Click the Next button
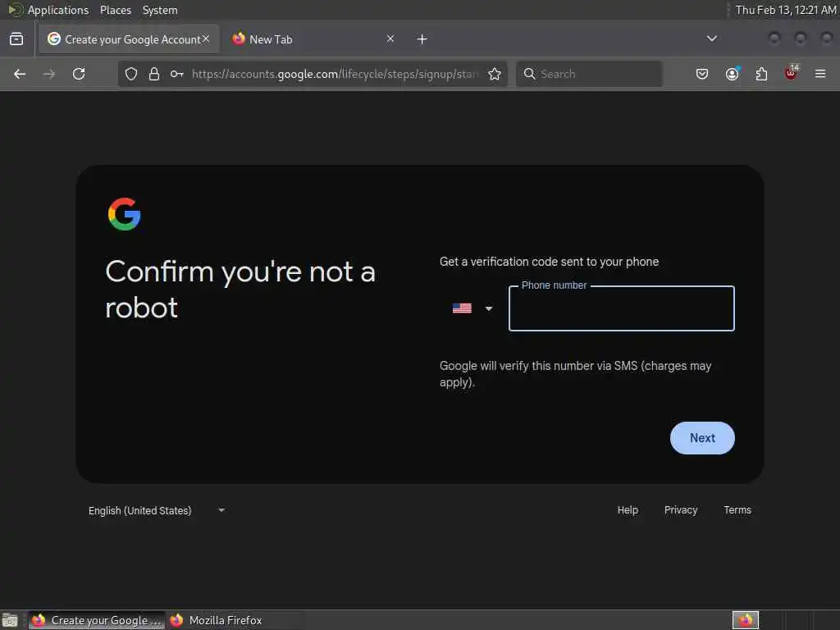The height and width of the screenshot is (630, 840). (702, 438)
